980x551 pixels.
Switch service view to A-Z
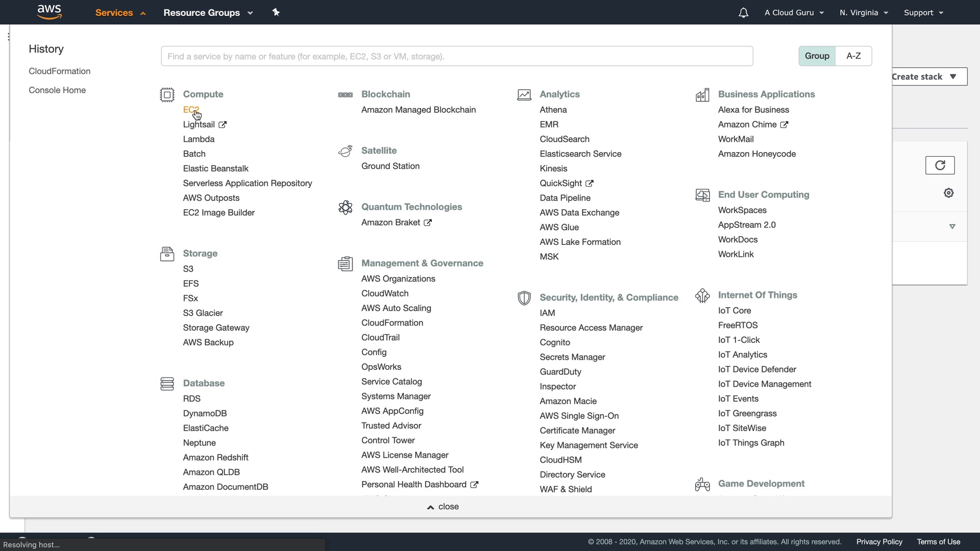853,56
